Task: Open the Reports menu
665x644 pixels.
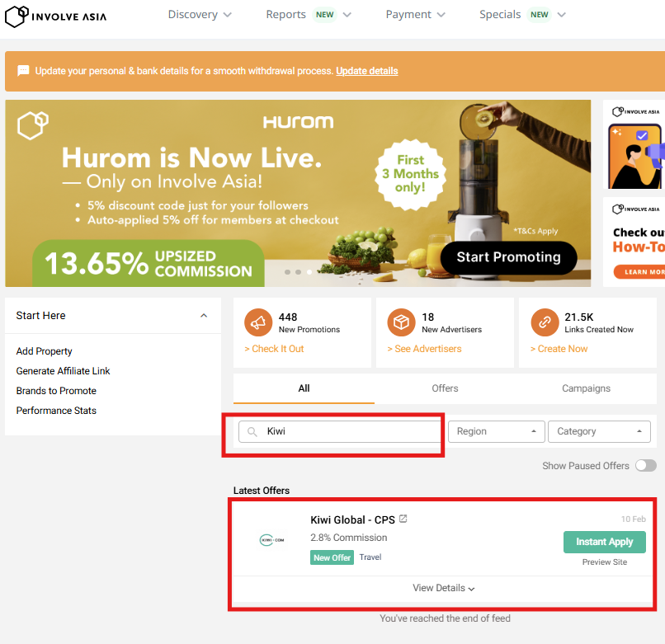Action: click(309, 14)
